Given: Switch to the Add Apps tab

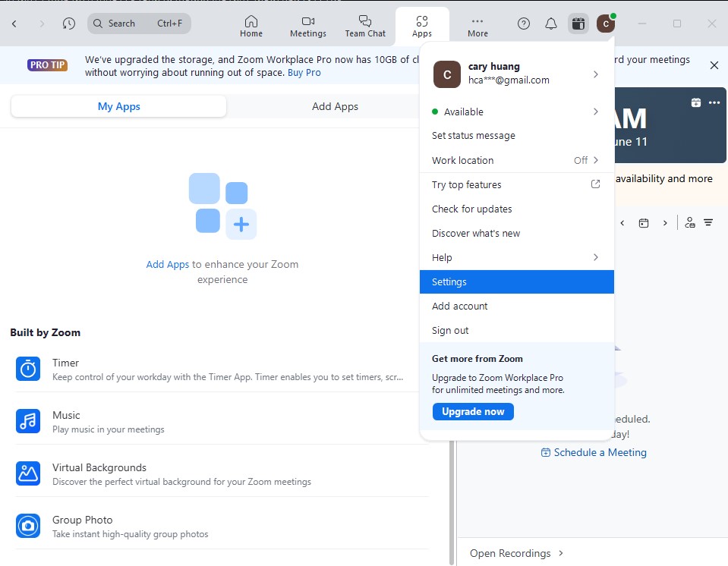Looking at the screenshot, I should [x=335, y=106].
